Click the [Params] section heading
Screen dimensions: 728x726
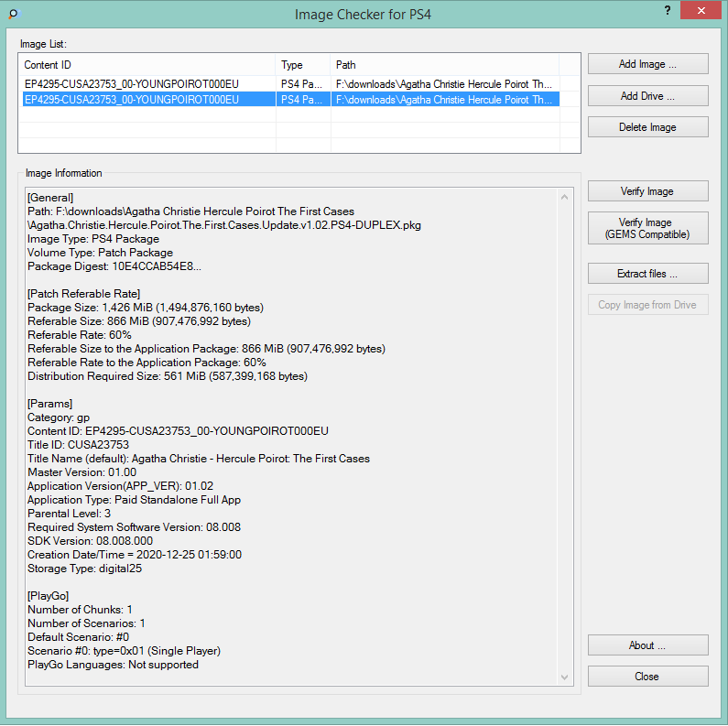[50, 404]
